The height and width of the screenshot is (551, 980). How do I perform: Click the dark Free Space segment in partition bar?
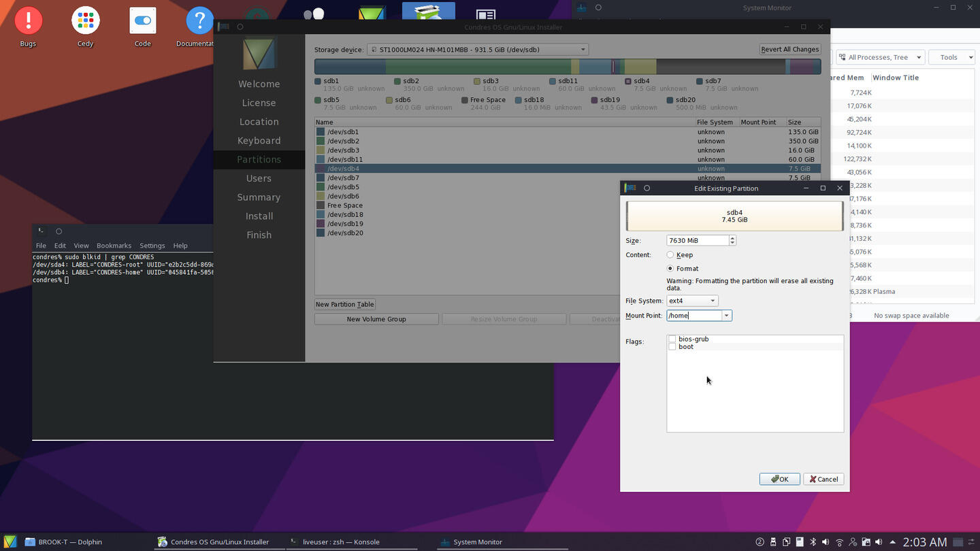(x=721, y=67)
